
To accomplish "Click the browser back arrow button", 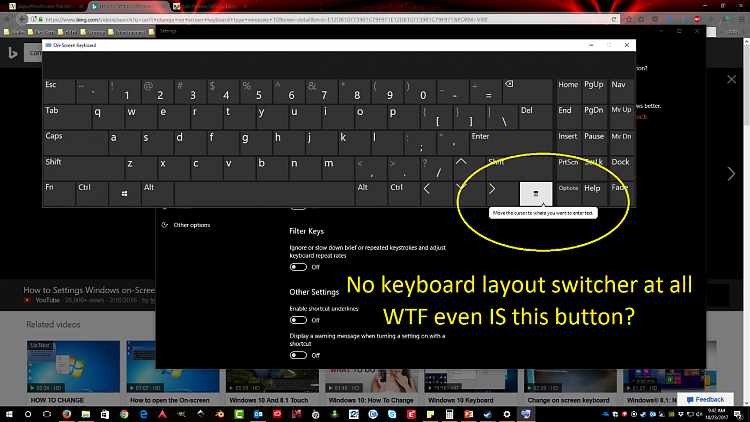I will (22, 19).
